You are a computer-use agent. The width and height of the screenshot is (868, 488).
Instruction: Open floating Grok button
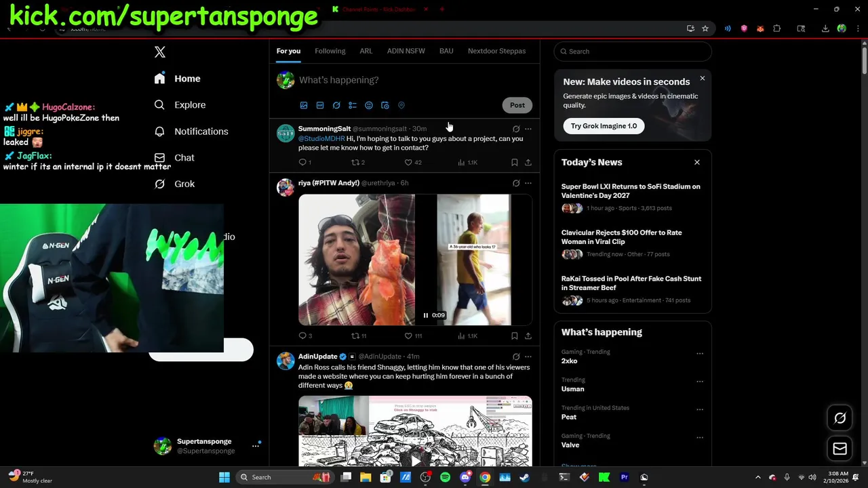click(x=840, y=418)
